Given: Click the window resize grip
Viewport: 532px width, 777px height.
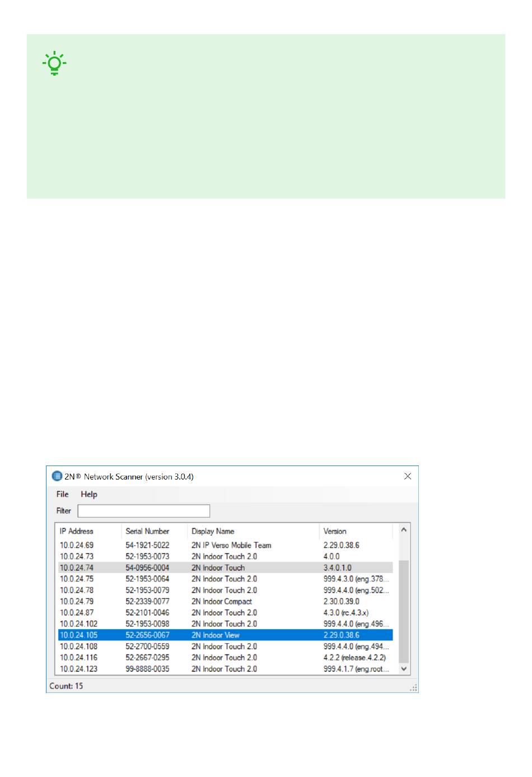Looking at the screenshot, I should [x=414, y=687].
